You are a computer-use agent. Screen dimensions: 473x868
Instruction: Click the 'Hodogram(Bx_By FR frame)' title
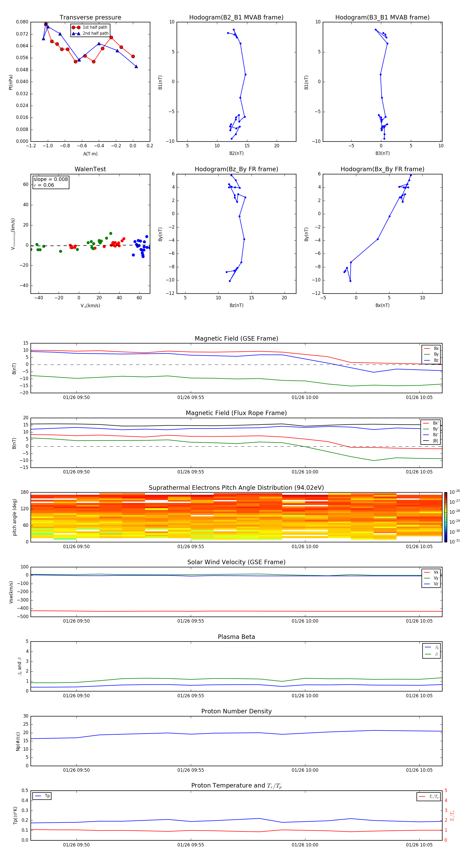point(382,169)
